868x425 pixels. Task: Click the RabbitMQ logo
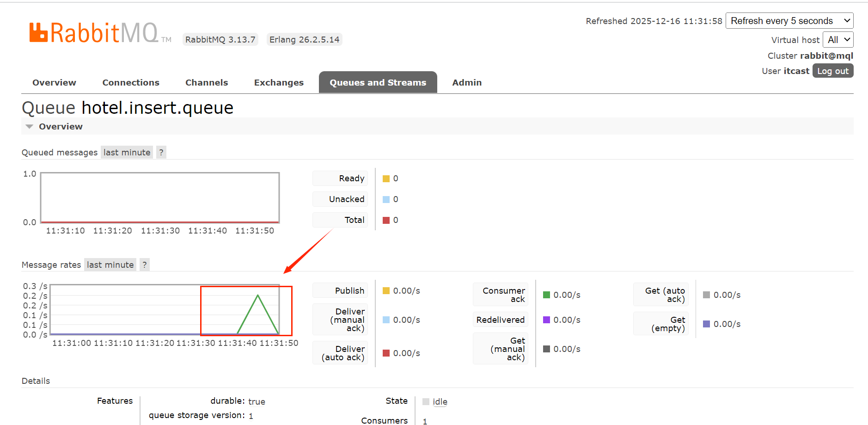point(100,33)
